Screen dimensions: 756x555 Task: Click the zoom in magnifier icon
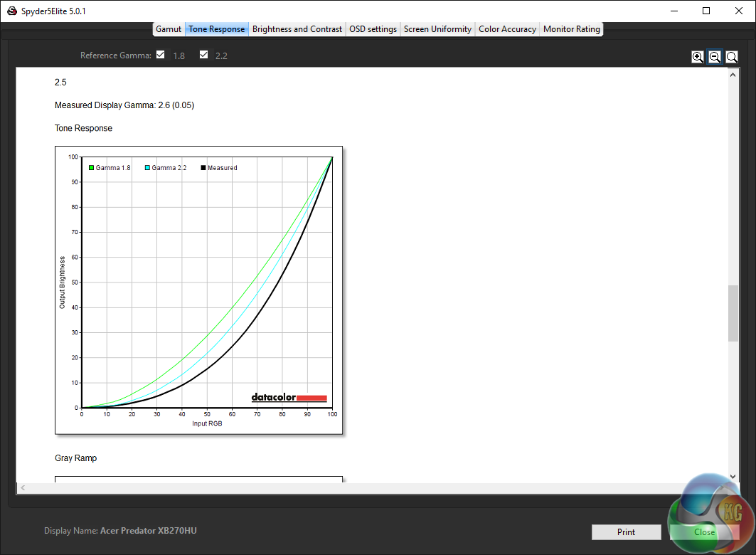[x=698, y=57]
